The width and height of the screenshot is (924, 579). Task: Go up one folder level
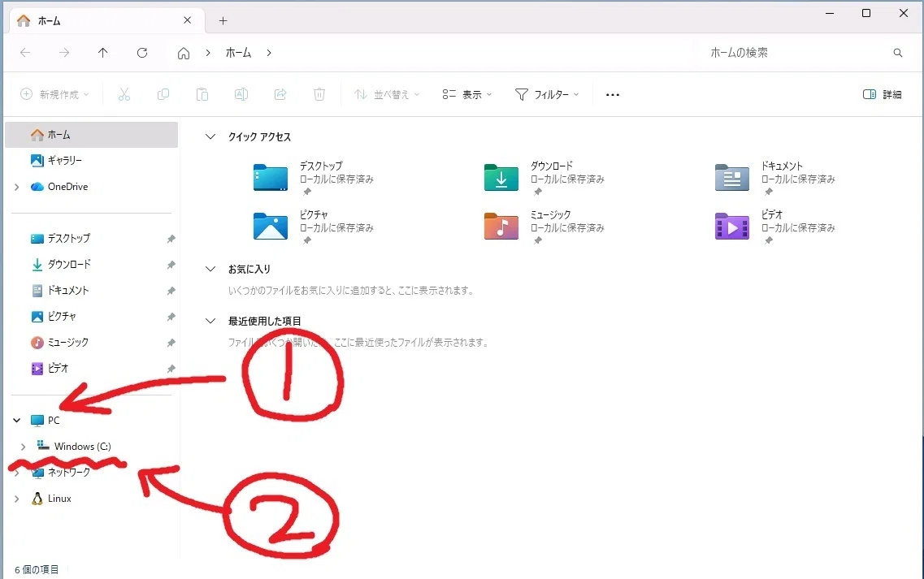pyautogui.click(x=102, y=53)
